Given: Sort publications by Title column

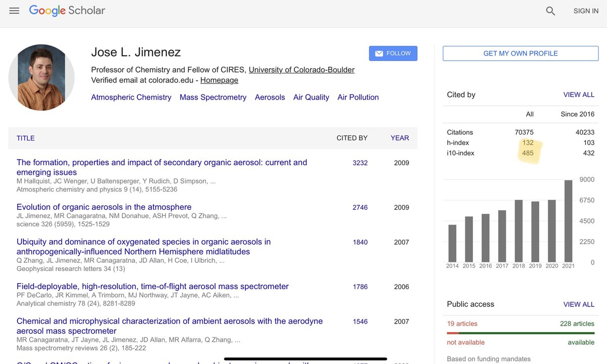Looking at the screenshot, I should [x=25, y=138].
